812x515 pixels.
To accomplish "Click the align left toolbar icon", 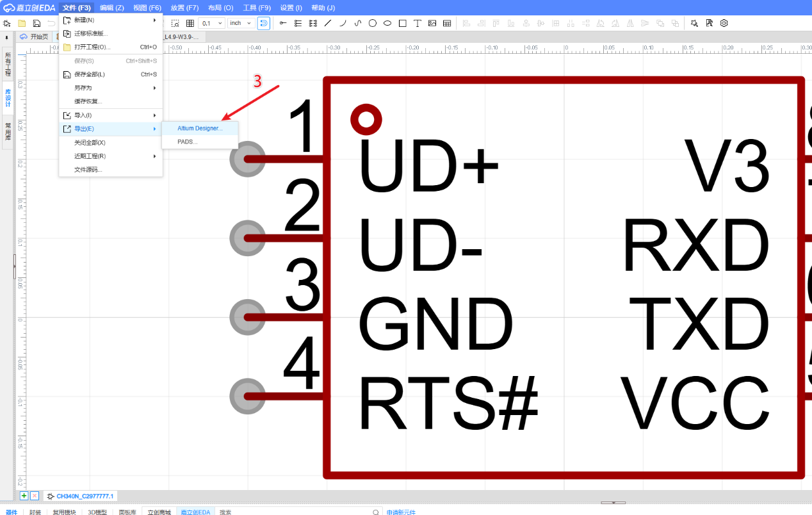I will (466, 23).
